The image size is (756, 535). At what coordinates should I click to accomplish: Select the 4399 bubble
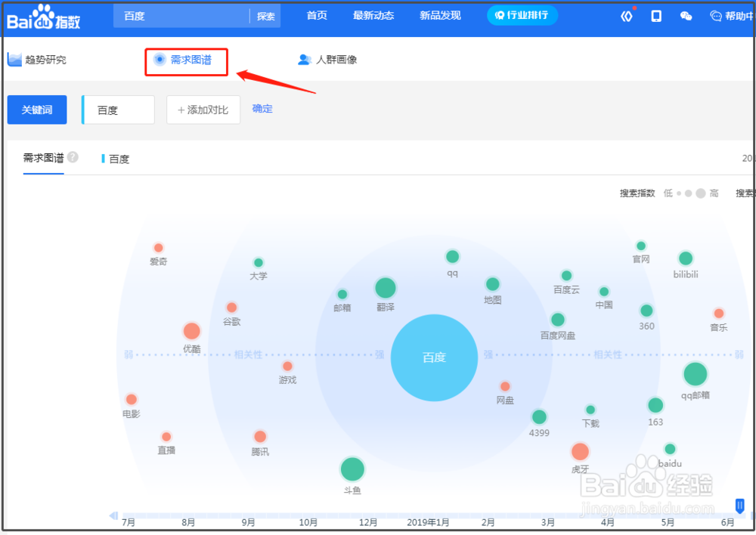tap(539, 416)
